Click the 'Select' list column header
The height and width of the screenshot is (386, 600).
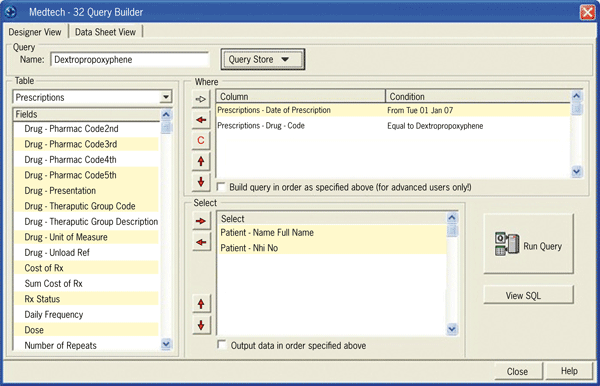[x=332, y=219]
